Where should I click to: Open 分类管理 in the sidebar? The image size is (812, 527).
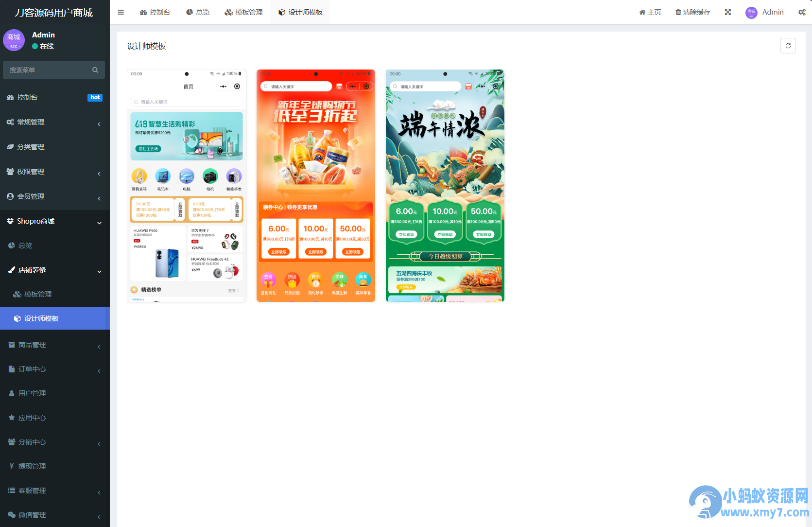31,147
